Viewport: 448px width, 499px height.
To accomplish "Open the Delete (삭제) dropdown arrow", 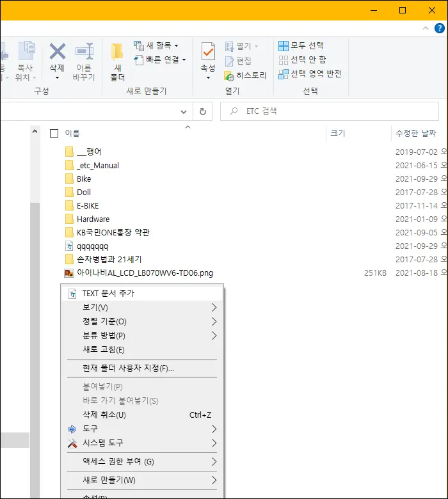I will point(58,77).
